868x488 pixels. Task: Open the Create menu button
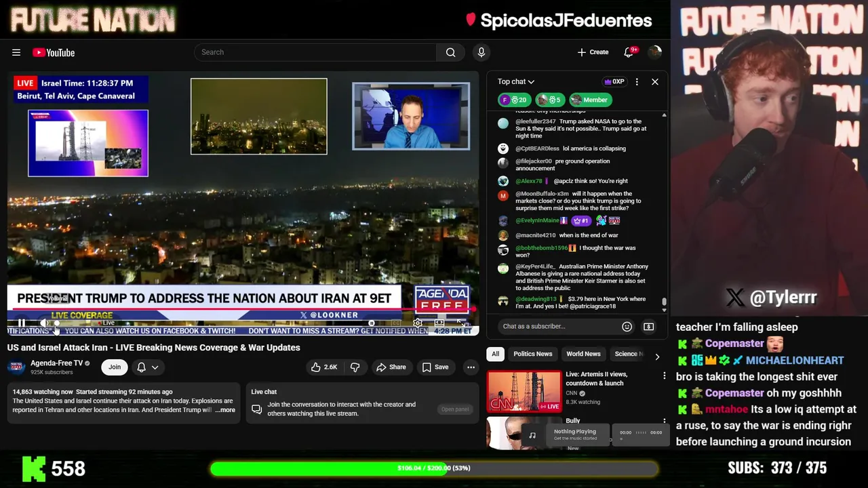(x=593, y=52)
